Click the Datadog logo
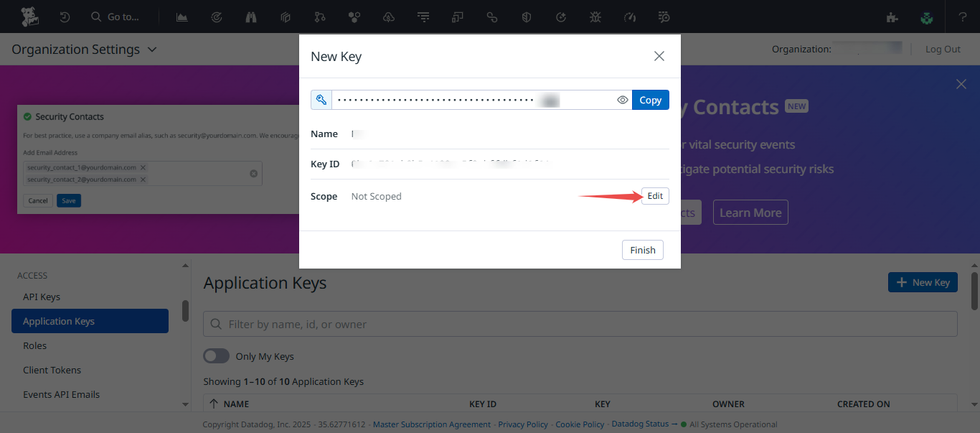Viewport: 980px width, 433px height. [29, 17]
